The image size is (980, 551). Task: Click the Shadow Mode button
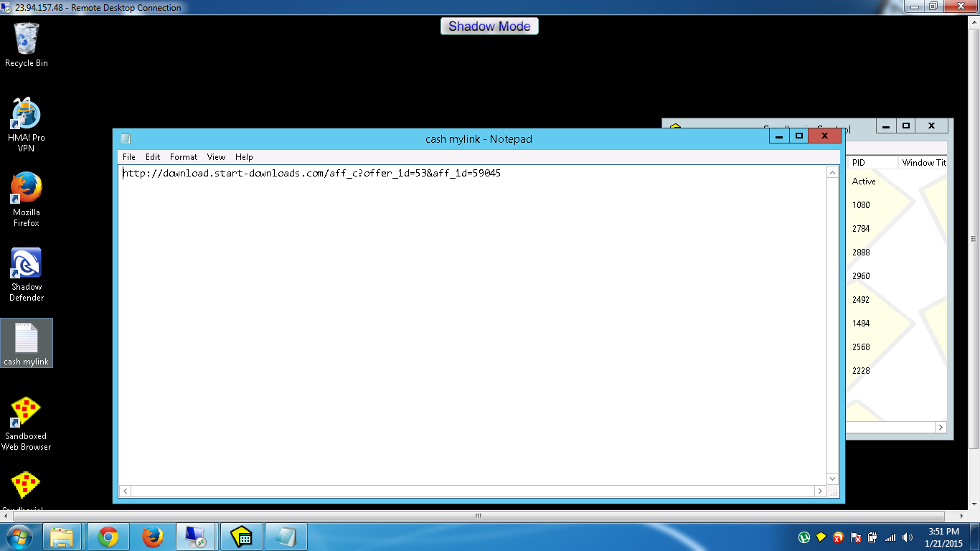pos(489,27)
